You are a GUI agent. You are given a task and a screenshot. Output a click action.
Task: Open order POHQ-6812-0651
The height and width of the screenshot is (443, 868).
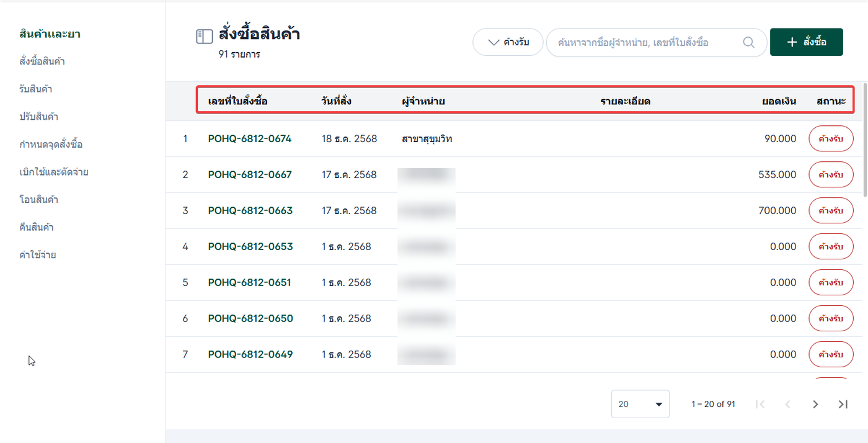pyautogui.click(x=250, y=282)
